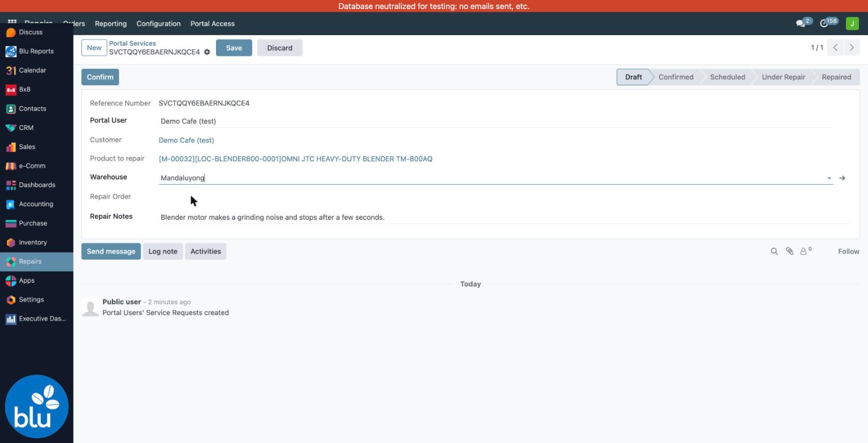Open the Discuss app from sidebar

pos(36,32)
